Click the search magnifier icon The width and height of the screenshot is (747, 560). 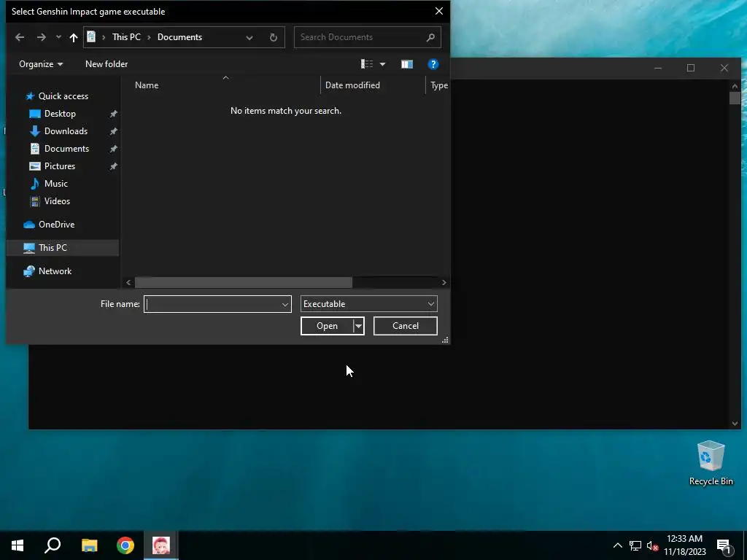coord(430,37)
